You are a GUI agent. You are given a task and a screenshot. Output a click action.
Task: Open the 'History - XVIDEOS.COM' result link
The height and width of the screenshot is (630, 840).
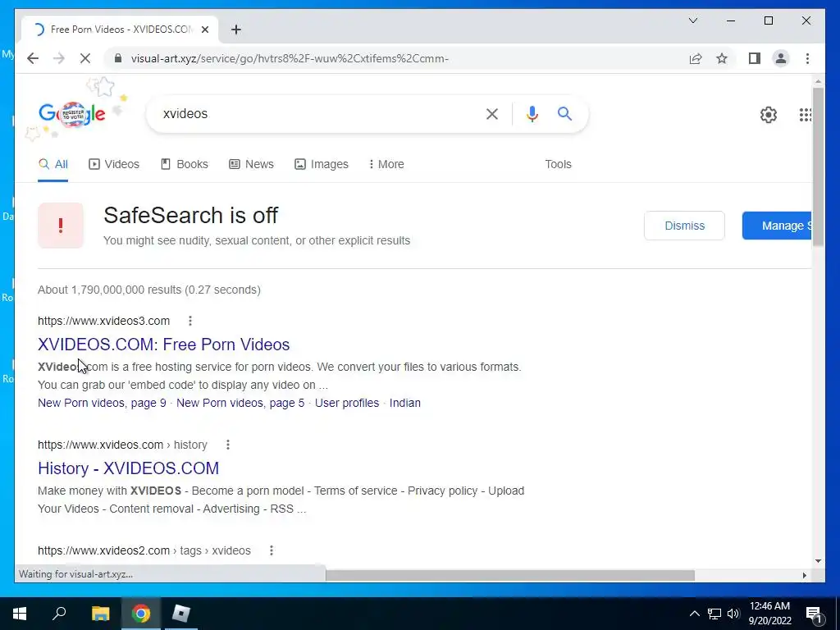coord(128,468)
